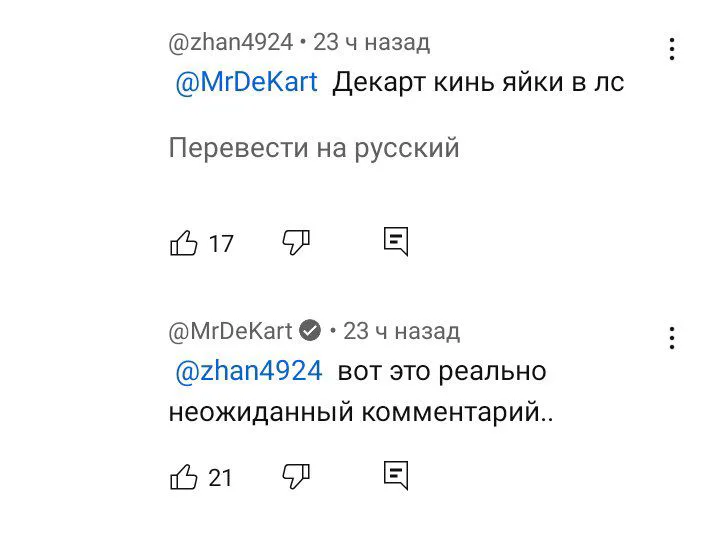This screenshot has width=720, height=537.
Task: Click the like count 17
Action: (221, 244)
